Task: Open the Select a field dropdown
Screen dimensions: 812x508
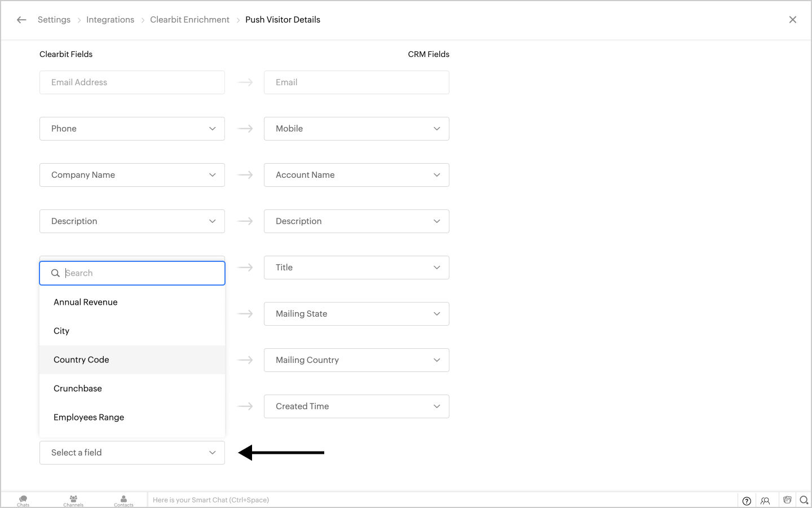Action: (x=132, y=453)
